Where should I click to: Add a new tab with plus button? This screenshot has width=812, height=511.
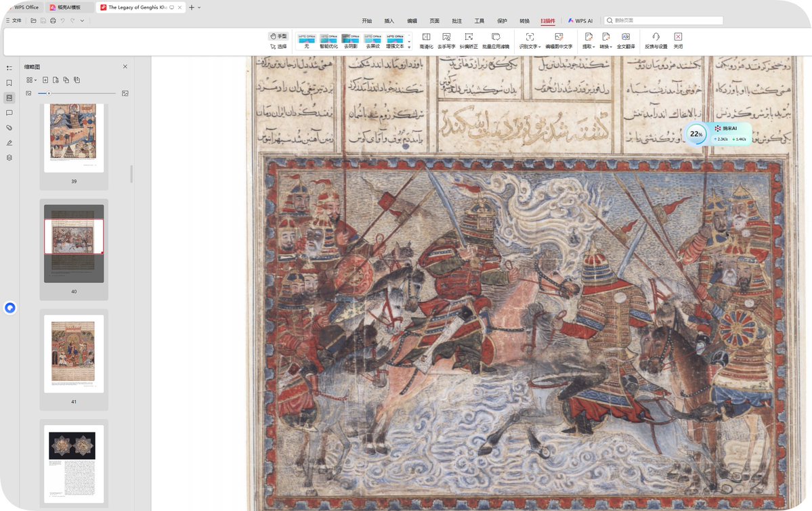(192, 7)
